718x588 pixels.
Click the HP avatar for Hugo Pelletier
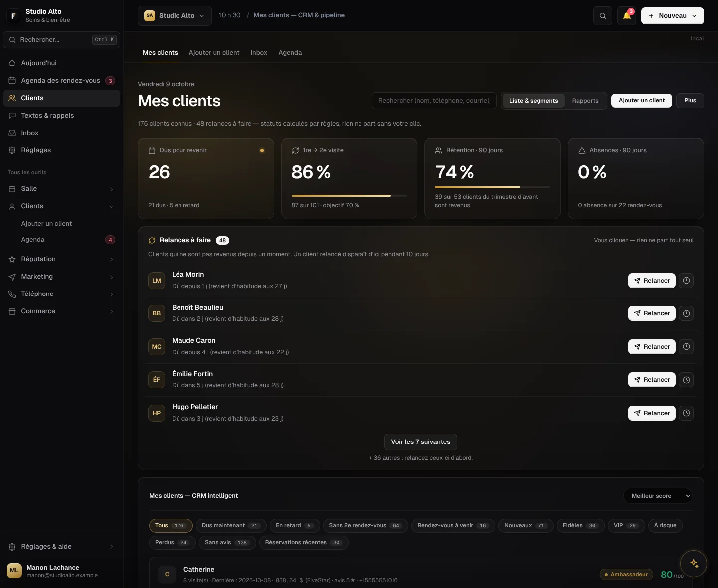point(157,413)
